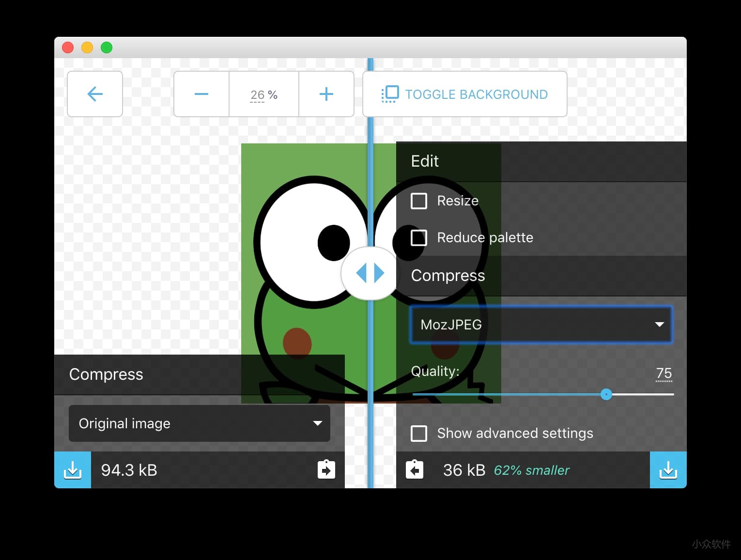
Task: Enable the Resize checkbox
Action: (x=419, y=201)
